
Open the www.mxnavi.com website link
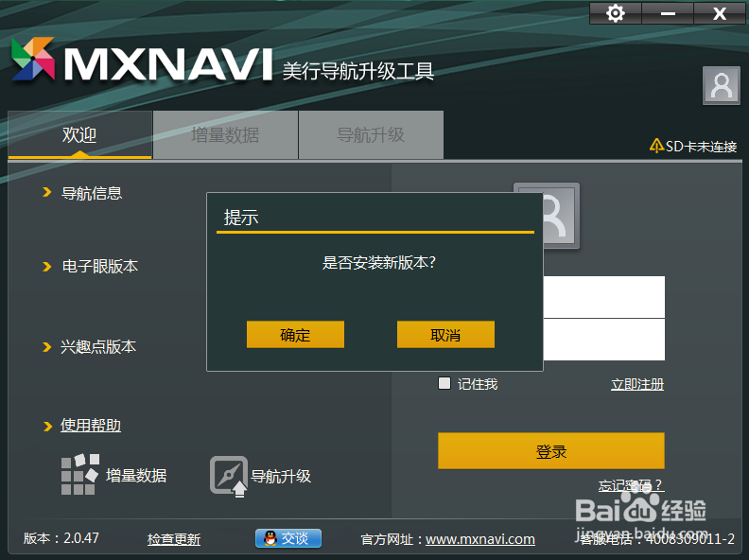coord(480,539)
